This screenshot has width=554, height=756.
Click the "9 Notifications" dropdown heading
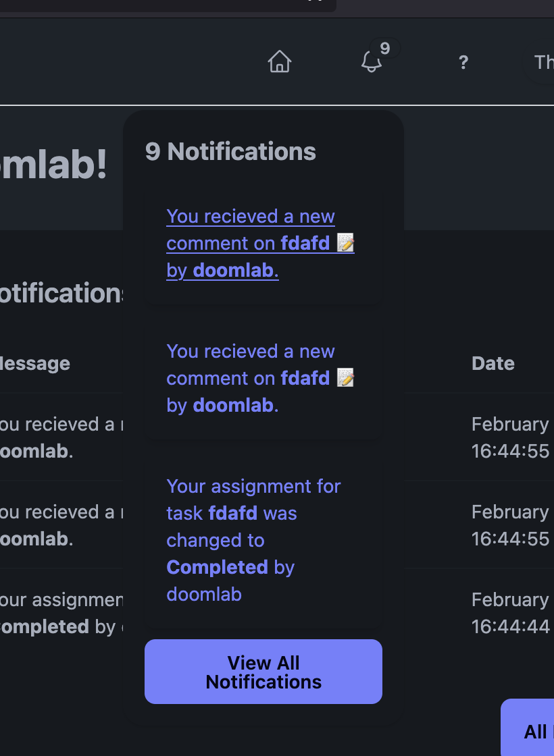coord(230,152)
